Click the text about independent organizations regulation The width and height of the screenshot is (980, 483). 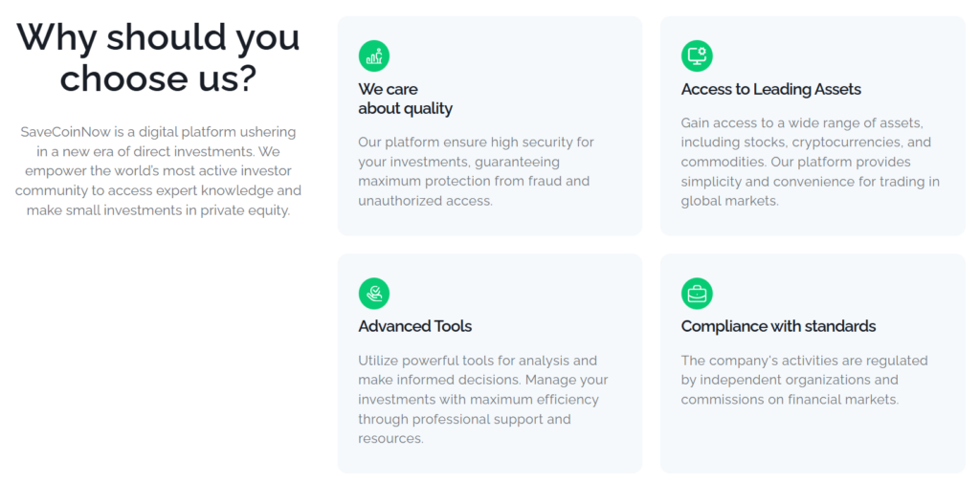pos(804,380)
